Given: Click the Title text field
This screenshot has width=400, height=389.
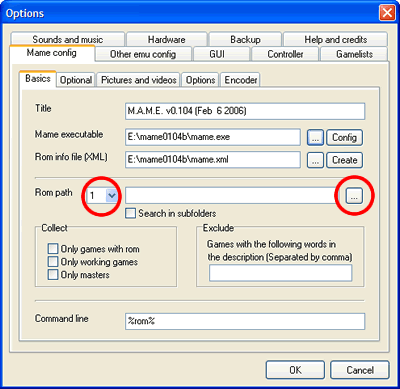Looking at the screenshot, I should point(245,111).
